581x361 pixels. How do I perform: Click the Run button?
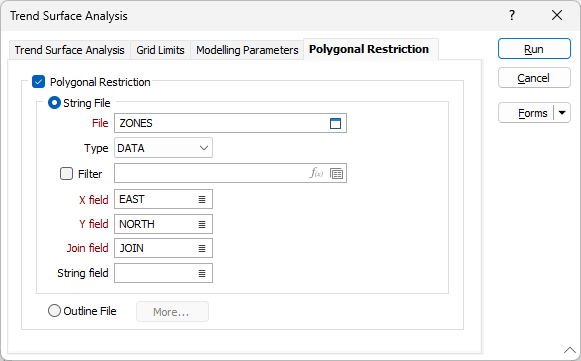534,49
